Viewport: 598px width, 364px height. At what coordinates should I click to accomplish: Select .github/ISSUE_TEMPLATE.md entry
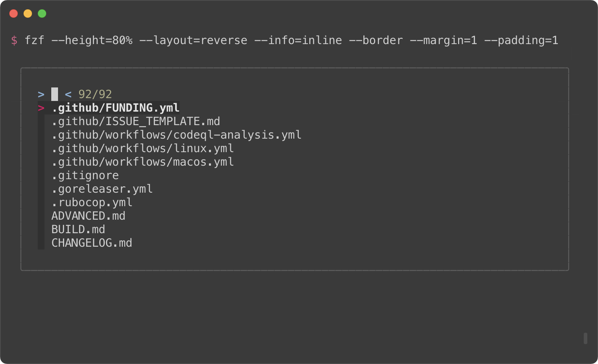click(x=136, y=121)
